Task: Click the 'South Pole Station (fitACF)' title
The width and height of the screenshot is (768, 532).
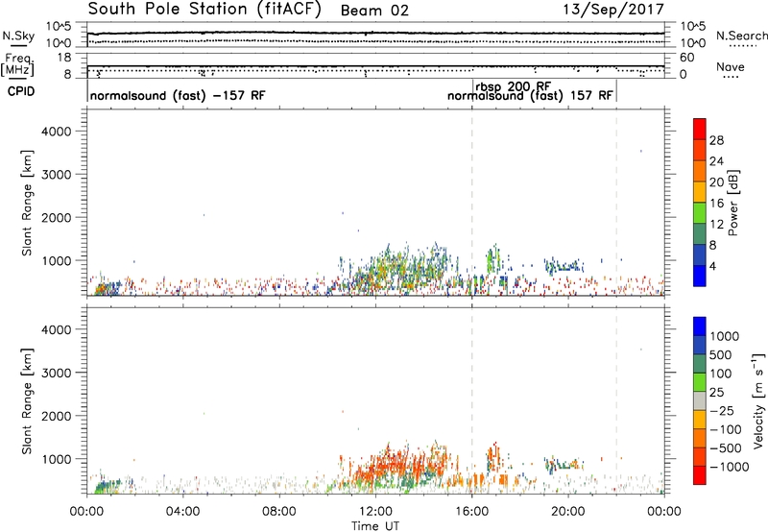Action: 204,10
